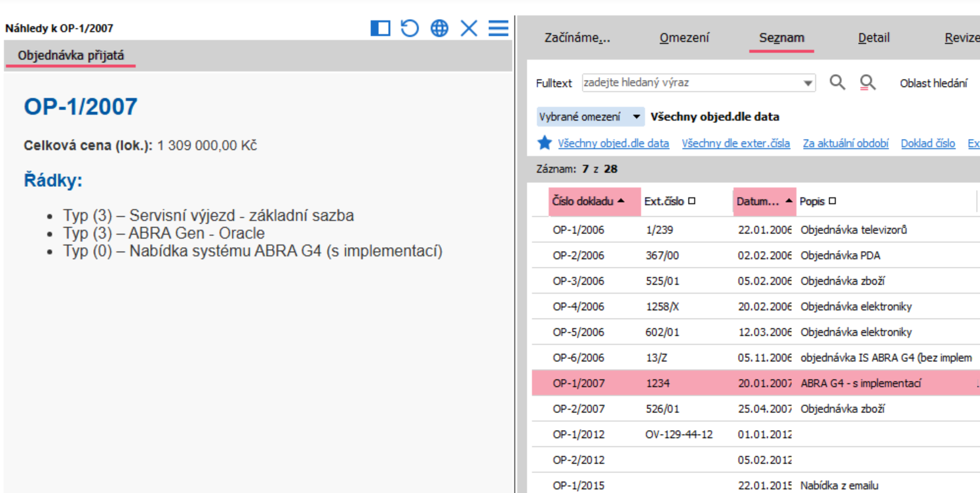Toggle the Popis column sort checkbox
Image resolution: width=980 pixels, height=493 pixels.
pos(833,201)
